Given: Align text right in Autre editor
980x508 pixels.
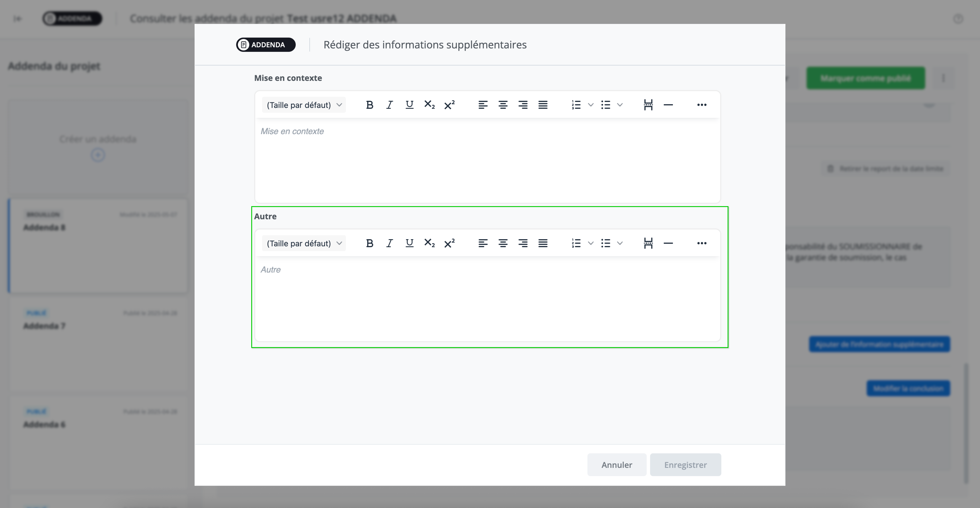Looking at the screenshot, I should pos(523,243).
